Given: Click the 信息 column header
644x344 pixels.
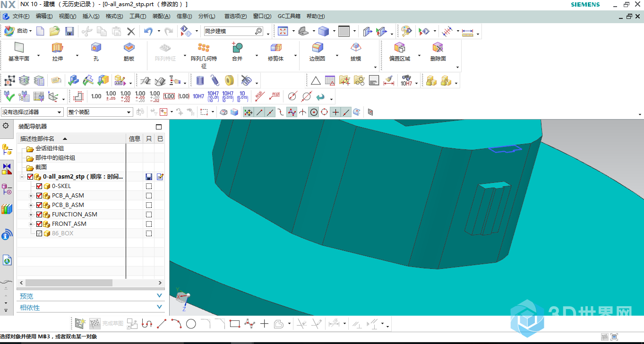Looking at the screenshot, I should click(x=135, y=138).
